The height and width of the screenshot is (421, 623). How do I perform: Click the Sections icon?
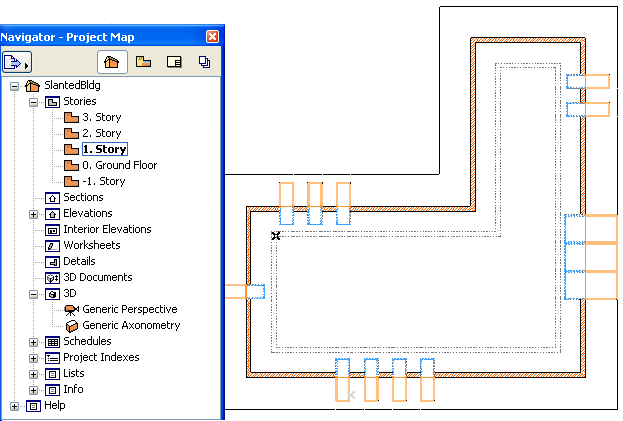[x=52, y=198]
